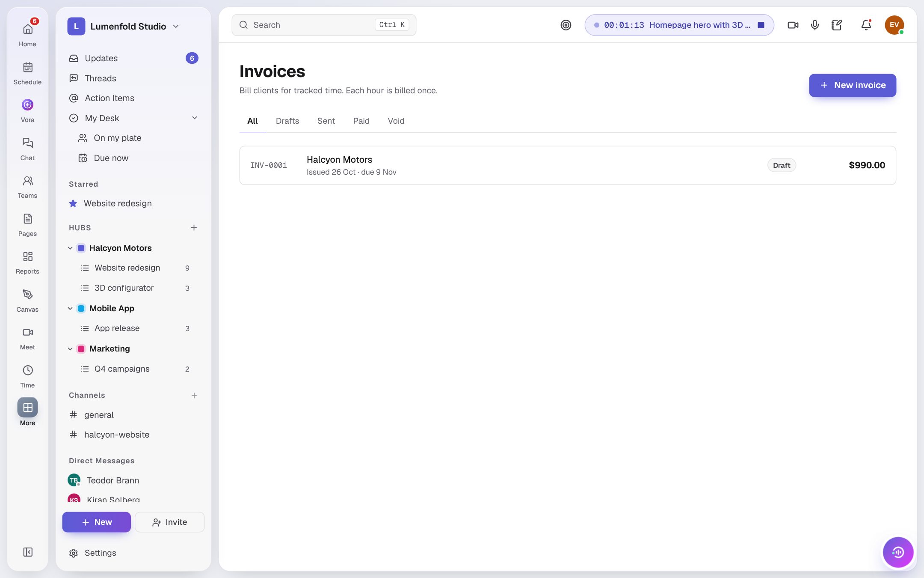The height and width of the screenshot is (578, 924).
Task: Open the halcyon-website channel
Action: [x=133, y=435]
